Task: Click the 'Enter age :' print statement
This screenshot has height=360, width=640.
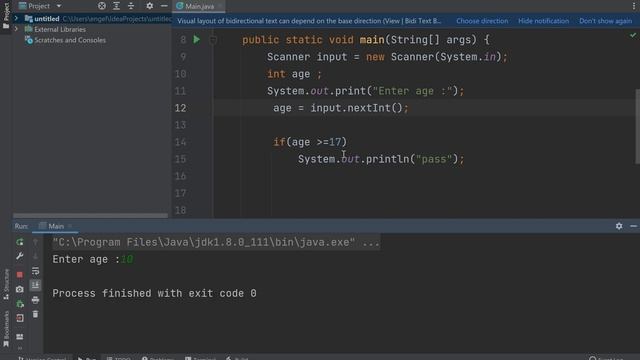Action: click(365, 91)
